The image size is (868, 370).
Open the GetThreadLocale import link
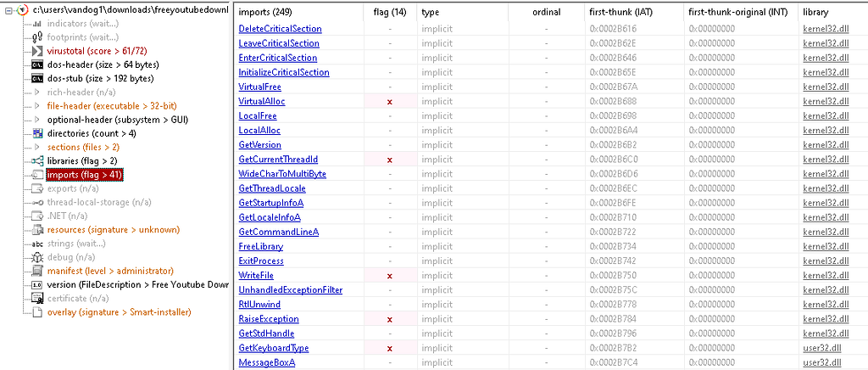click(x=272, y=188)
